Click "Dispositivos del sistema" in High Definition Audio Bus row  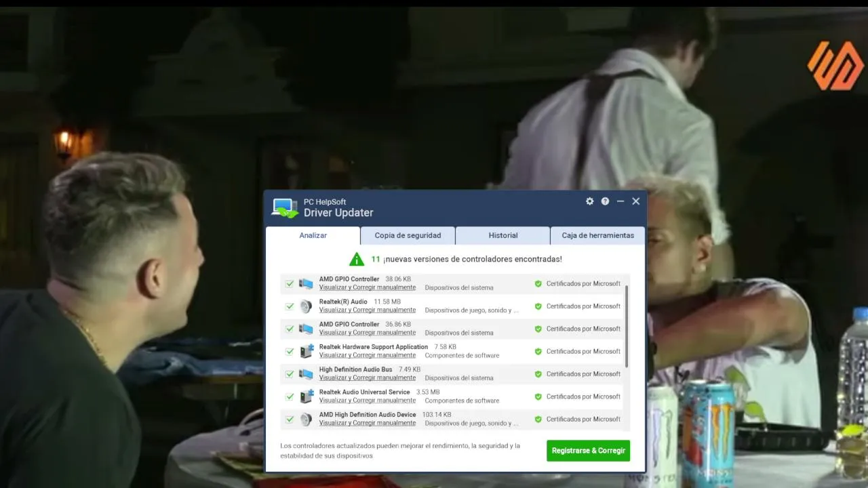459,378
